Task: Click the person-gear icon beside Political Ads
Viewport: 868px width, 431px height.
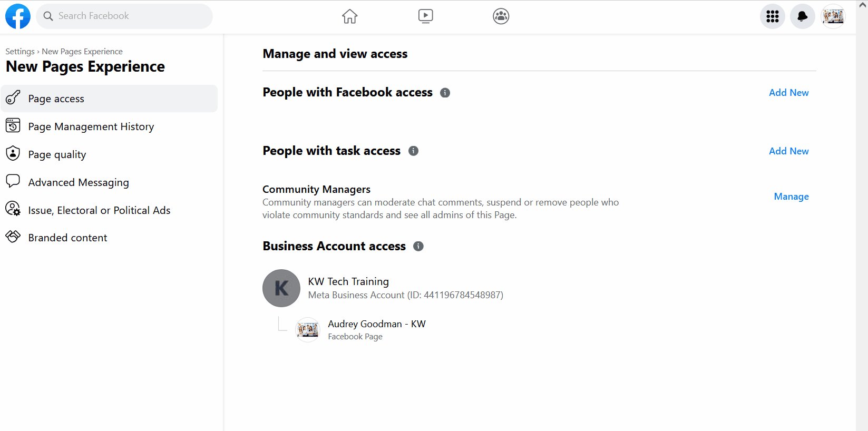Action: [x=13, y=209]
